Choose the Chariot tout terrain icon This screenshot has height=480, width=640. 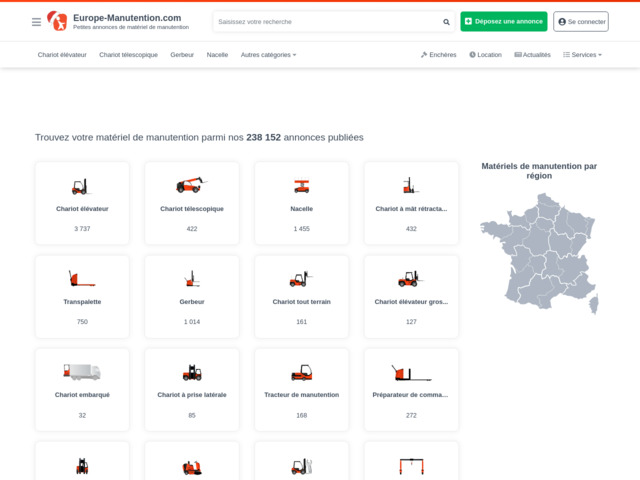(x=301, y=279)
